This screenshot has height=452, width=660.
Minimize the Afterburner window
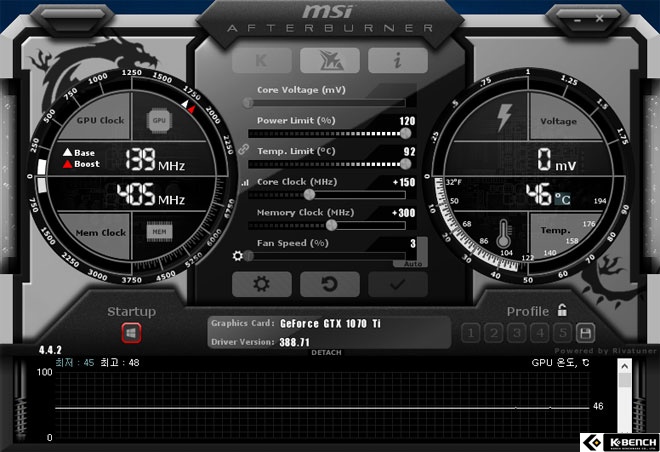click(578, 19)
